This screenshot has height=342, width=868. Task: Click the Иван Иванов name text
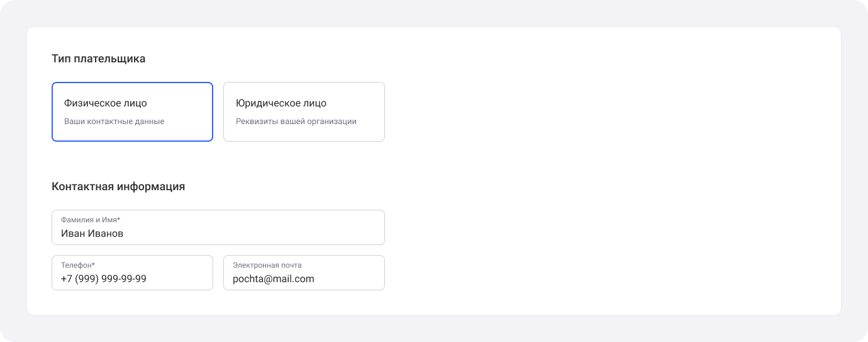(x=92, y=234)
